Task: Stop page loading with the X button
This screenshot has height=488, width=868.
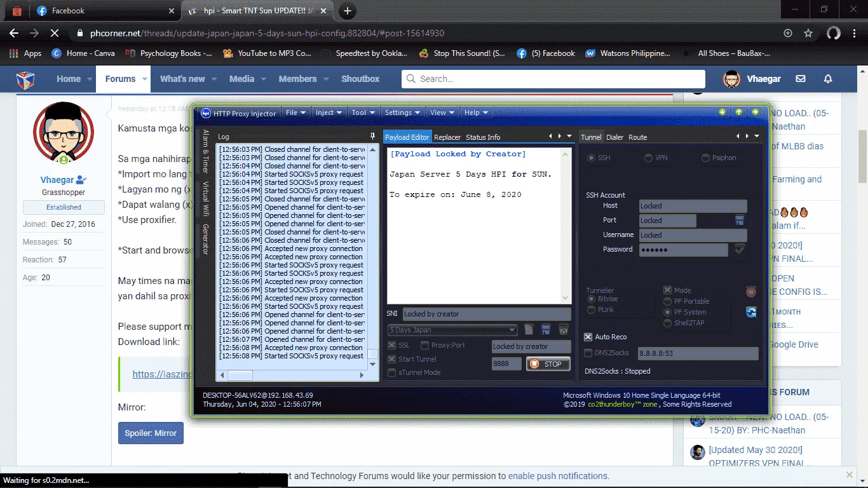Action: [55, 33]
